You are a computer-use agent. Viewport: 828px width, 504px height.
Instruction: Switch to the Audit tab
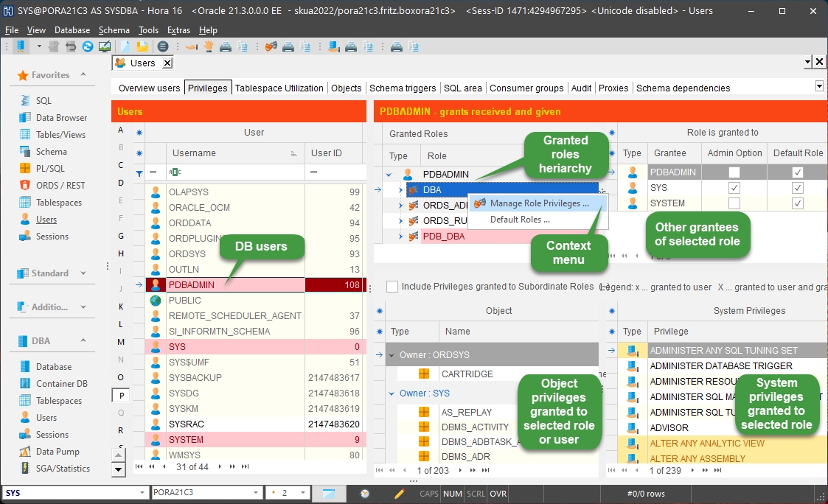point(581,88)
